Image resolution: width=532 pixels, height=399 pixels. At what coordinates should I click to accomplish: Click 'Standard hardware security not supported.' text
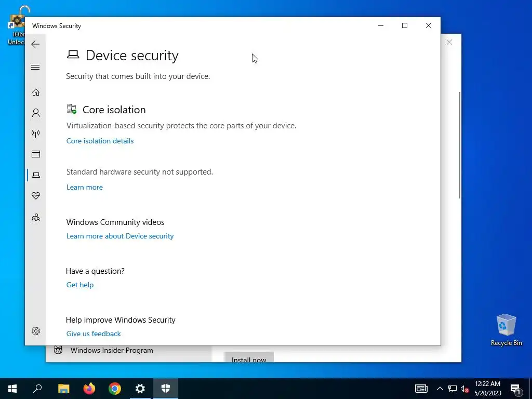140,172
